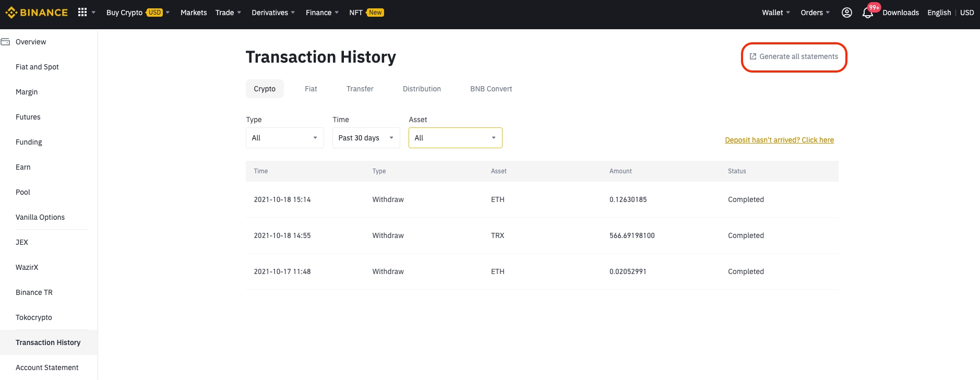Click the New badge beside NFT
The height and width of the screenshot is (380, 980).
pyautogui.click(x=375, y=13)
